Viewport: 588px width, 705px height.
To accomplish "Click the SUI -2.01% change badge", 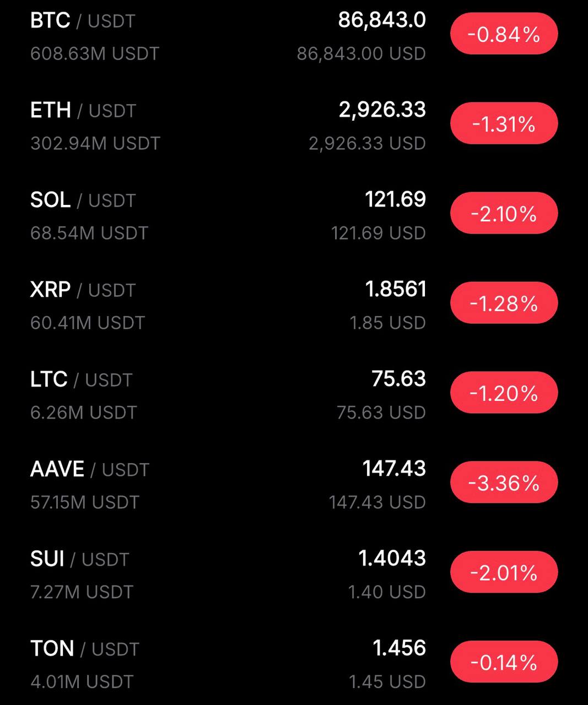I will click(x=504, y=573).
